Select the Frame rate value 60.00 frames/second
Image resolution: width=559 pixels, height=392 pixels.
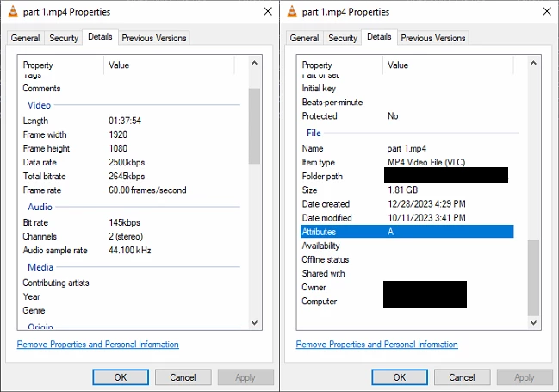147,190
